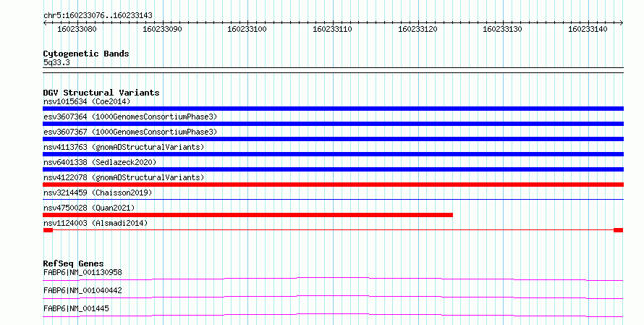Open variant esv3607367 label
The width and height of the screenshot is (644, 325).
click(x=130, y=132)
